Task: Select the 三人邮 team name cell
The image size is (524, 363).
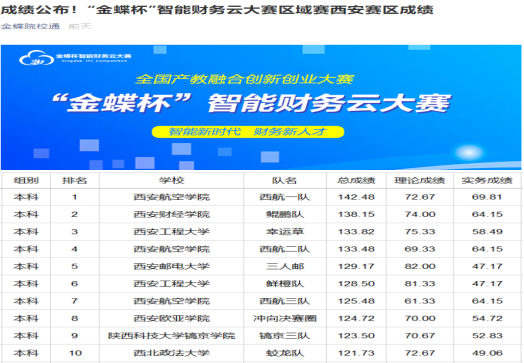Action: pyautogui.click(x=285, y=266)
